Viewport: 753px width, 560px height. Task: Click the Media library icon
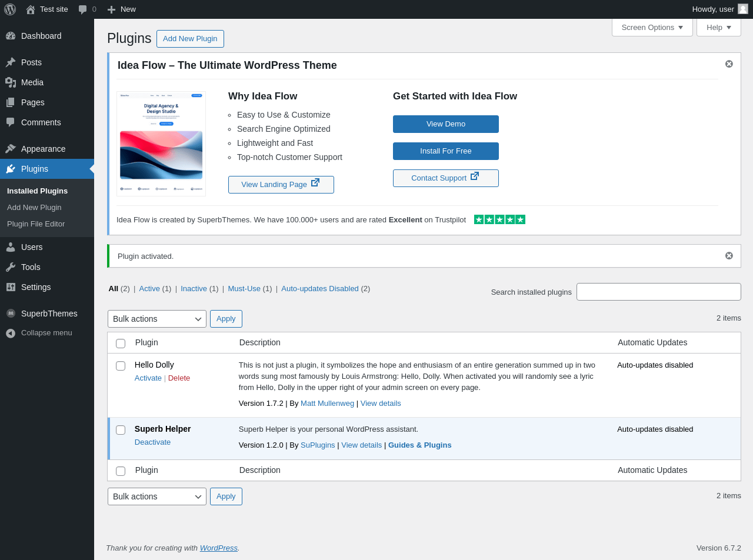11,82
